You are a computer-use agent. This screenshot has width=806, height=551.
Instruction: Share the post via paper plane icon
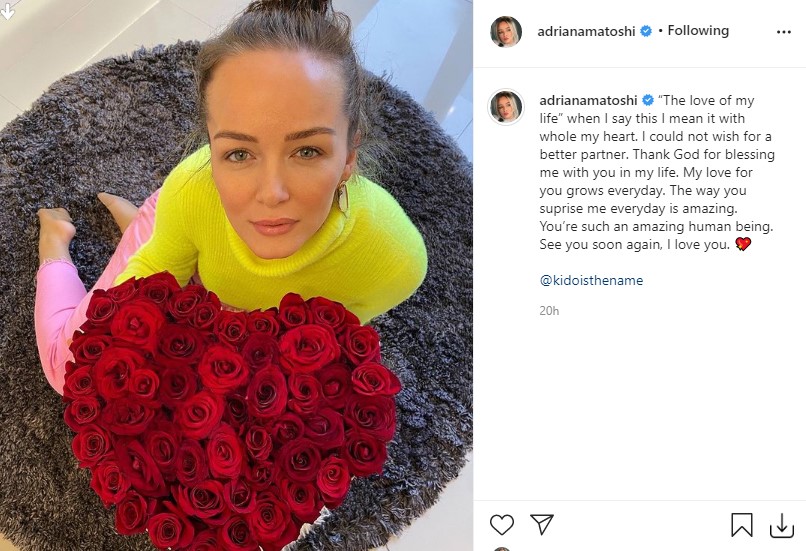pos(542,524)
